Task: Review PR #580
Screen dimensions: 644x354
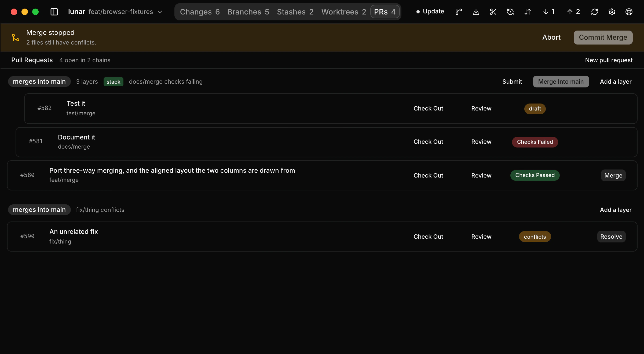Action: (x=481, y=175)
